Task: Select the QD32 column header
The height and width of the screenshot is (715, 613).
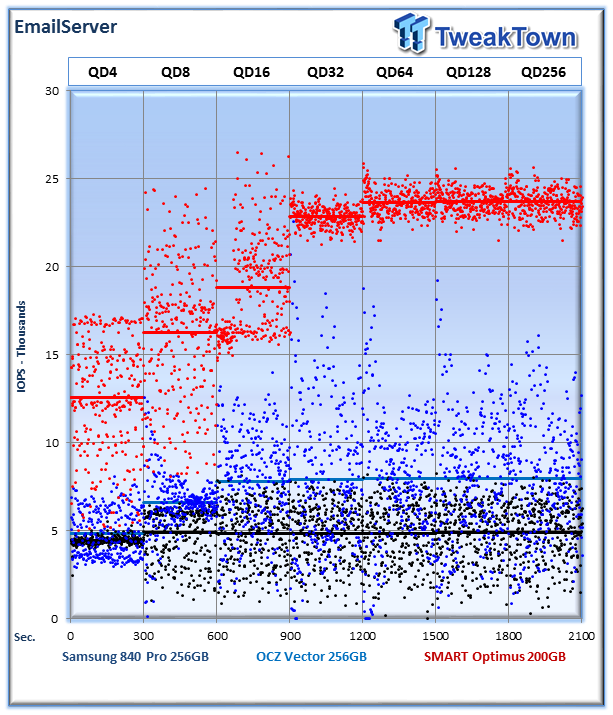Action: (x=325, y=72)
